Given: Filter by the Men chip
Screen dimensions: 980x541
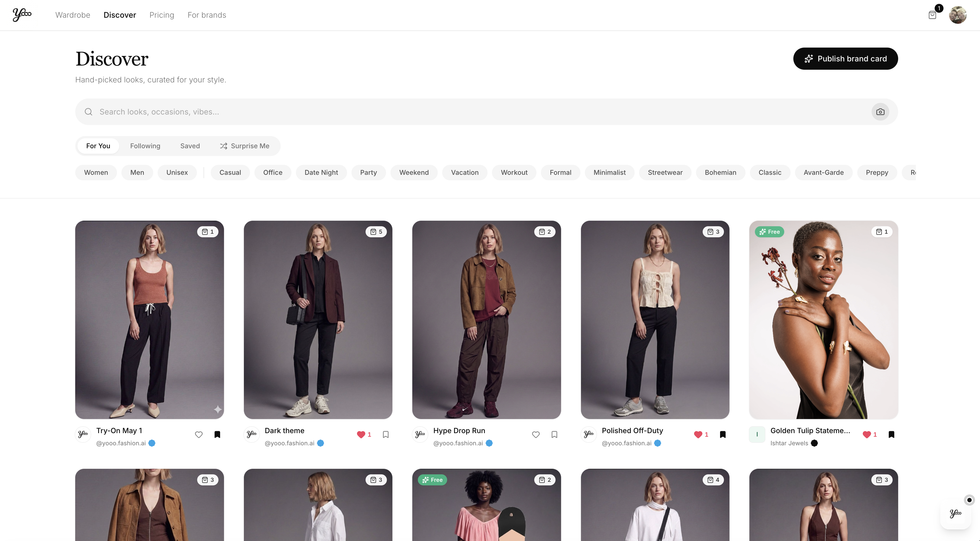Looking at the screenshot, I should click(x=137, y=172).
